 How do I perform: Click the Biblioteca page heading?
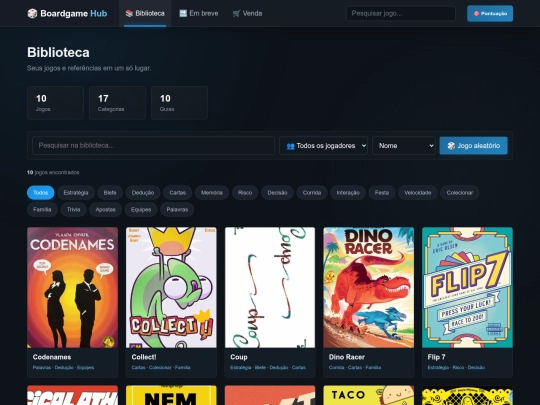(x=59, y=52)
